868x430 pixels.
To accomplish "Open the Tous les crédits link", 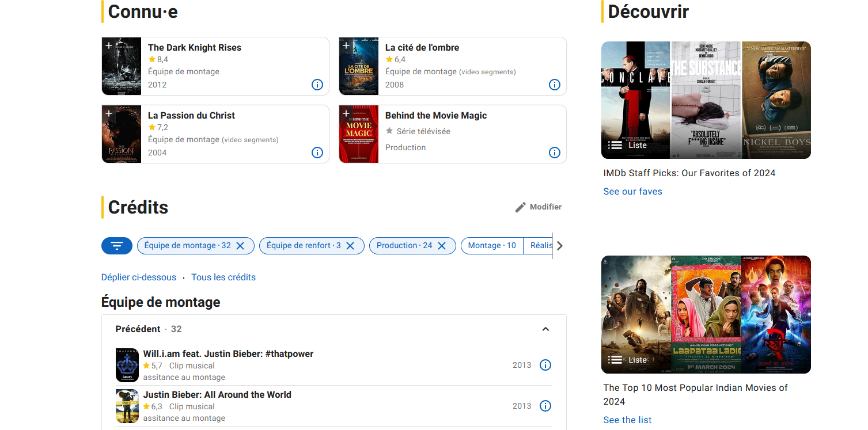I will click(x=223, y=277).
